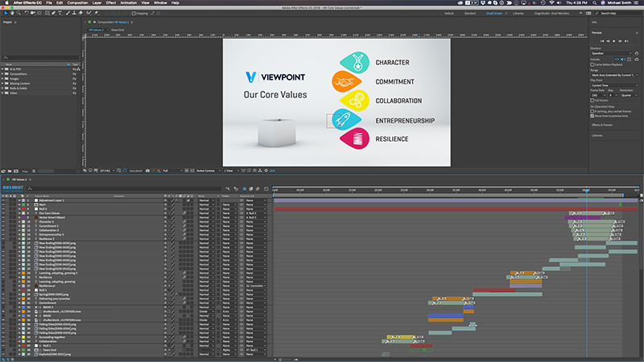The width and height of the screenshot is (644, 362).
Task: Select the Pen tool
Action: pos(54,13)
